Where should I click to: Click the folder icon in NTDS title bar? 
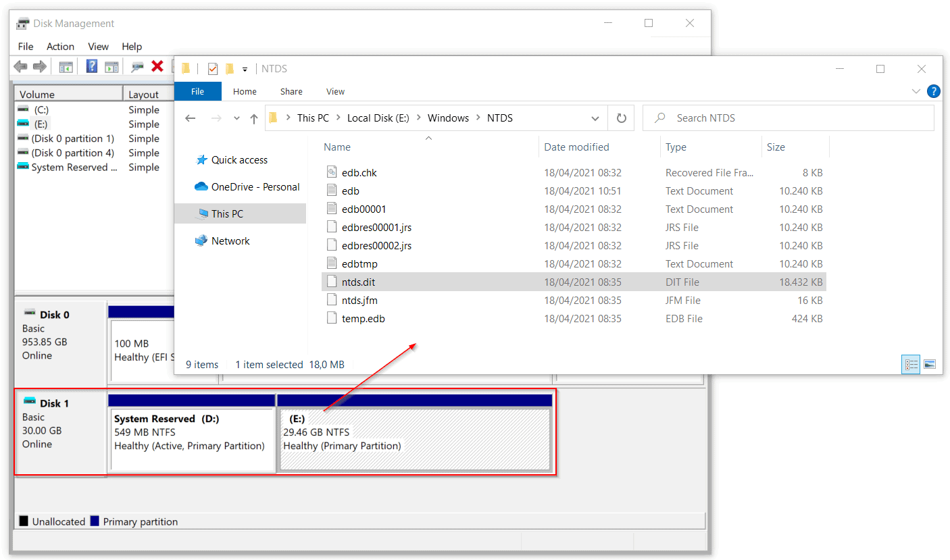[x=186, y=69]
